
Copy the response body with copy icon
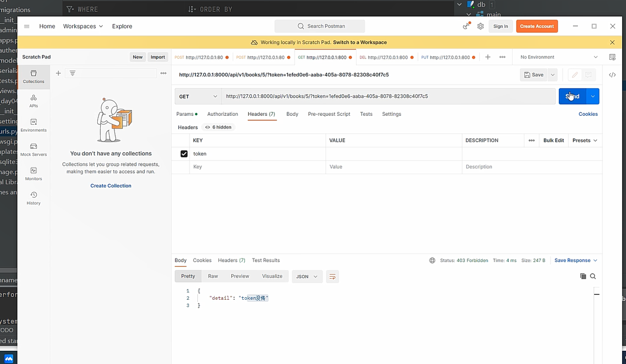click(x=583, y=276)
